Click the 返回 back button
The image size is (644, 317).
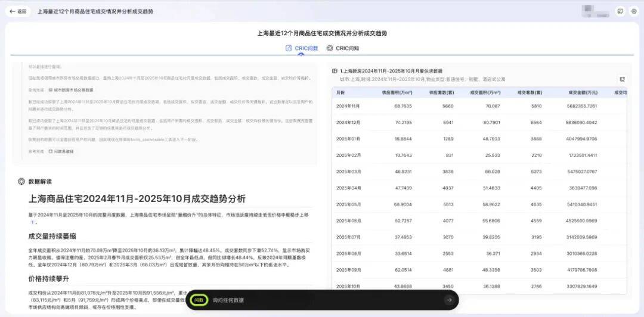(x=18, y=11)
